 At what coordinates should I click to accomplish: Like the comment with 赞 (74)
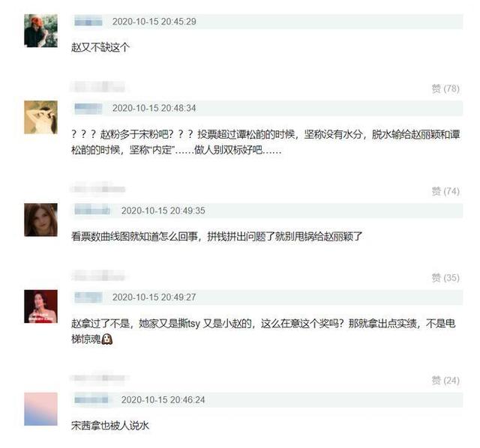(445, 192)
